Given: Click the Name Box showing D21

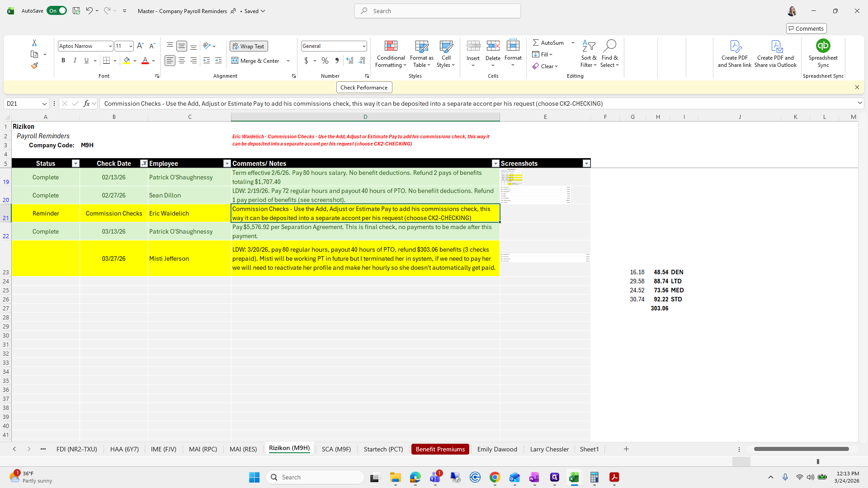Looking at the screenshot, I should [23, 103].
